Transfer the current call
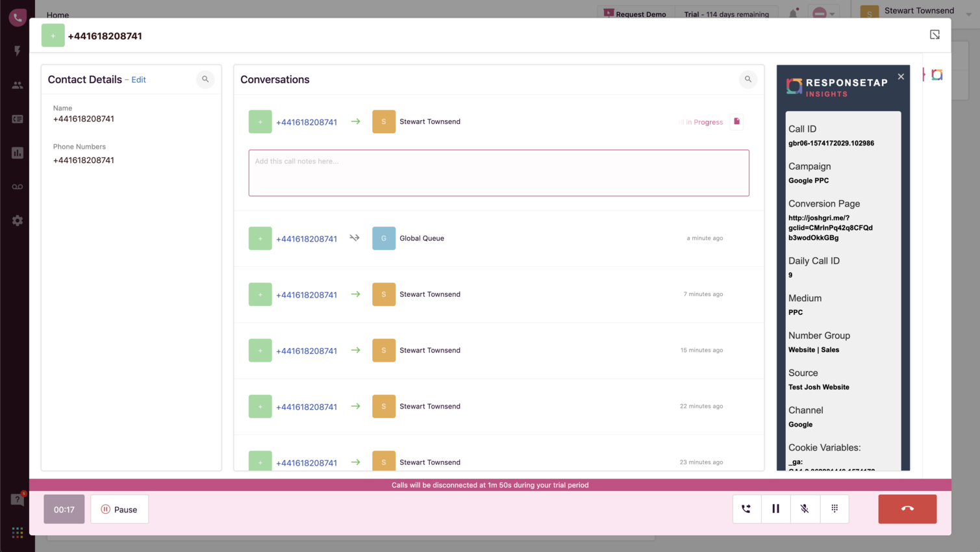Image resolution: width=980 pixels, height=552 pixels. tap(746, 508)
